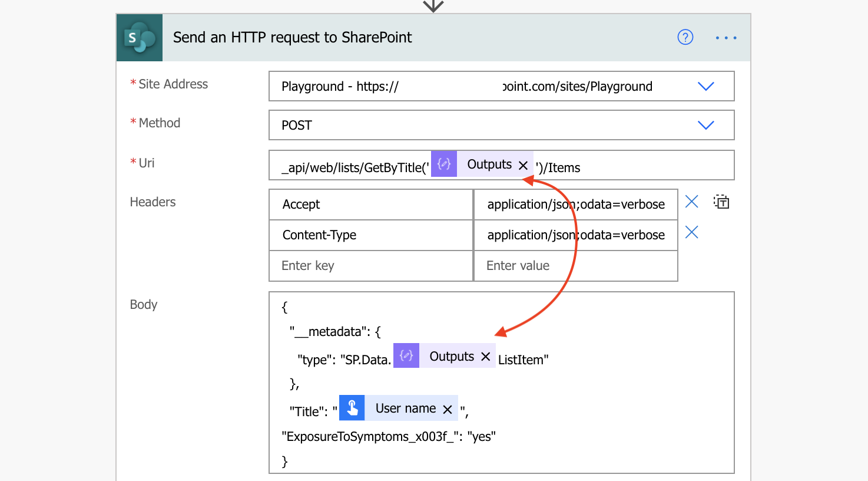Delete the Content-Type header row
Screen dimensions: 868x481
(692, 232)
